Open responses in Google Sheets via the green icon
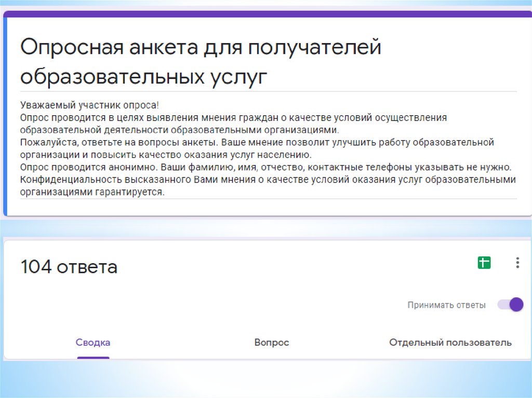Image resolution: width=532 pixels, height=398 pixels. pyautogui.click(x=484, y=263)
